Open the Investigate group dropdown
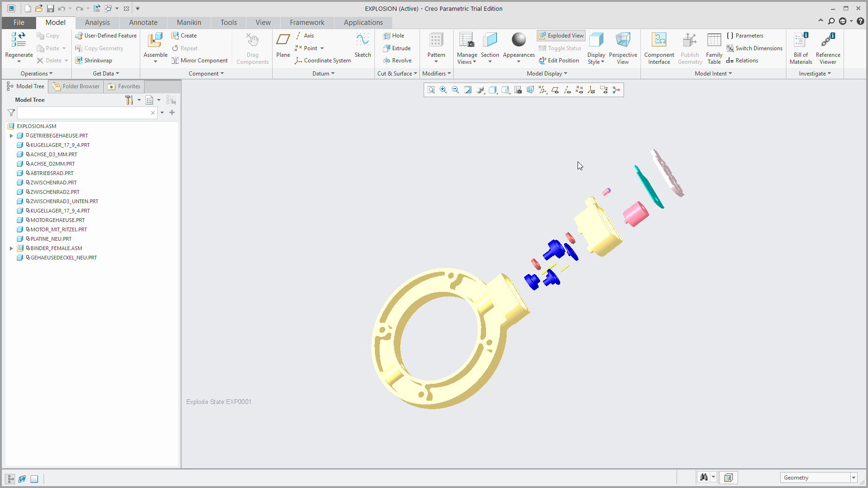This screenshot has width=868, height=488. [815, 74]
